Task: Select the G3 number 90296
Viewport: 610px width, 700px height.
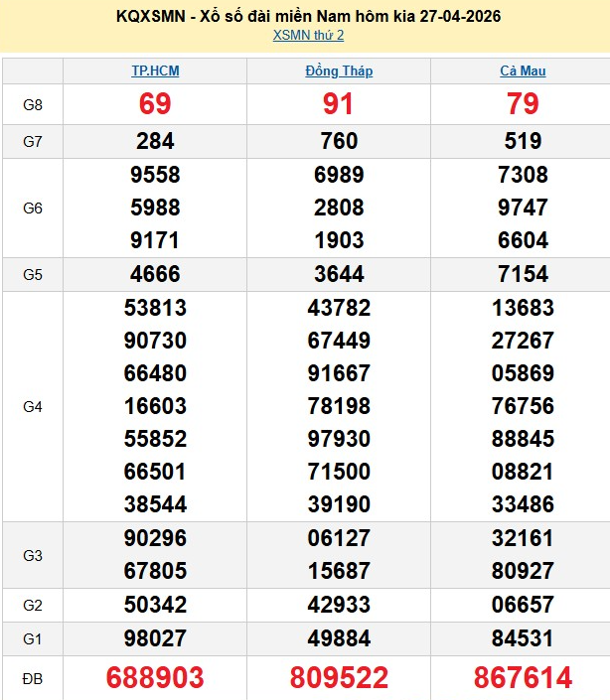Action: click(x=155, y=539)
